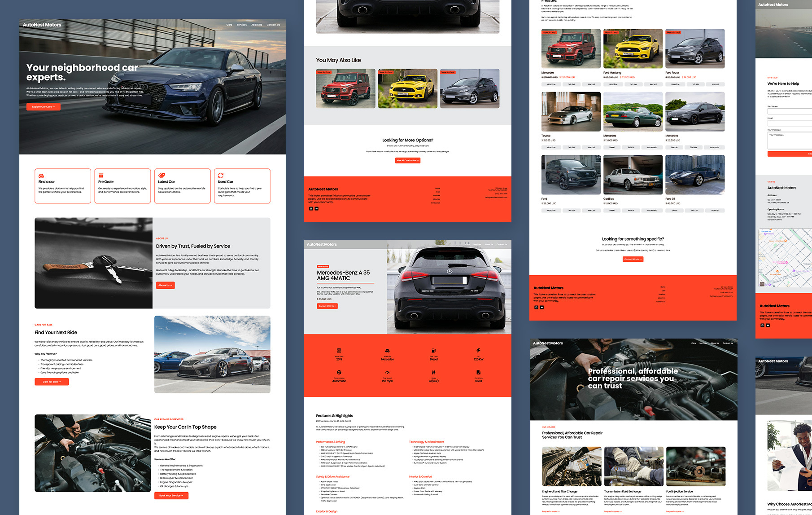812x515 pixels.
Task: Click the Engine oil and filter Change image
Action: tap(572, 467)
